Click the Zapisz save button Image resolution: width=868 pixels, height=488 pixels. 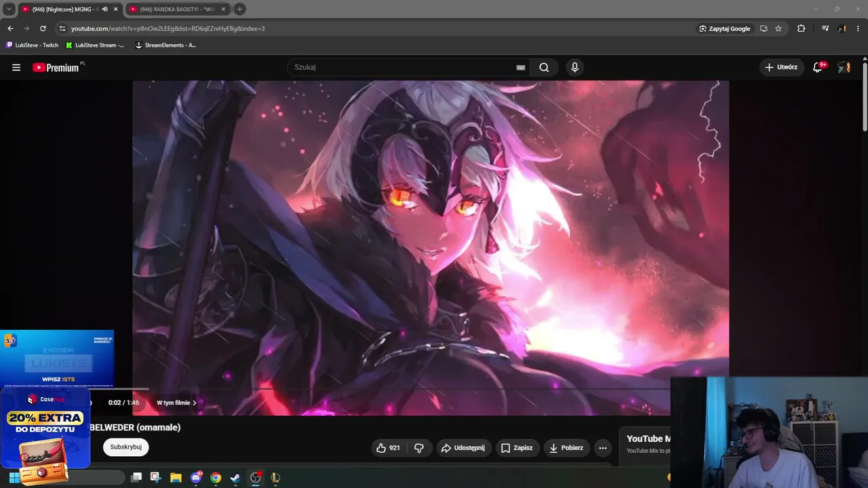click(x=517, y=448)
